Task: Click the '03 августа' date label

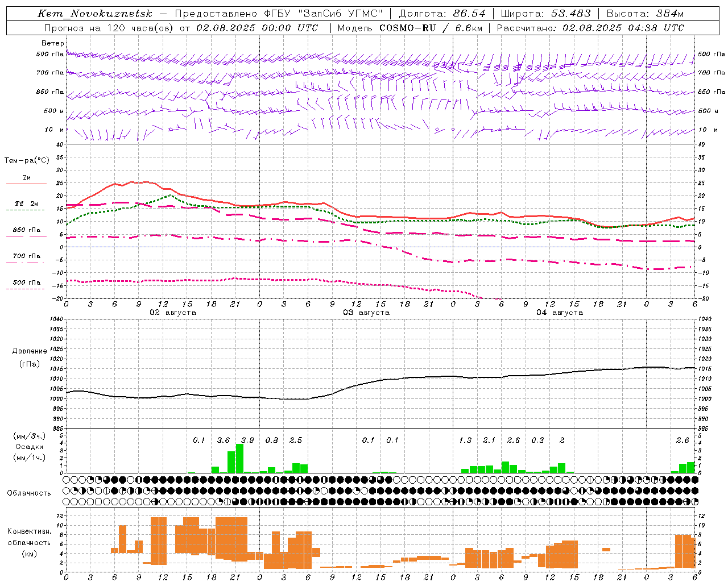Action: (x=366, y=313)
